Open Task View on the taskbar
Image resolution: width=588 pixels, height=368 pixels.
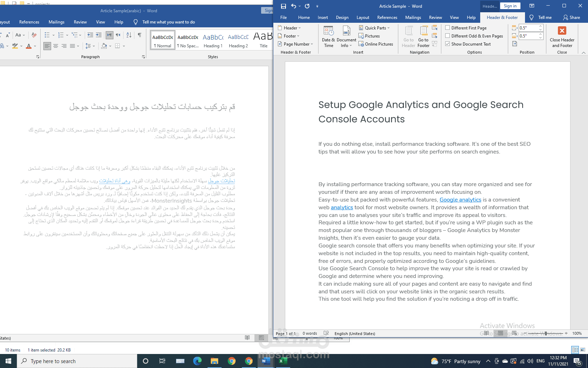pyautogui.click(x=162, y=361)
